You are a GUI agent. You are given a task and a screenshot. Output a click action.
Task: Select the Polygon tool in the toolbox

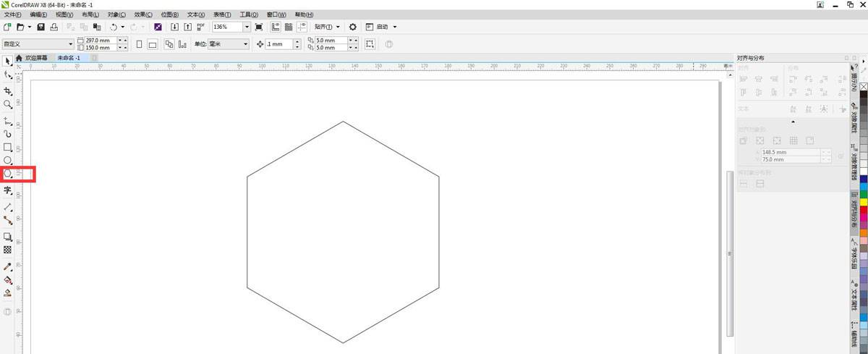tap(8, 174)
